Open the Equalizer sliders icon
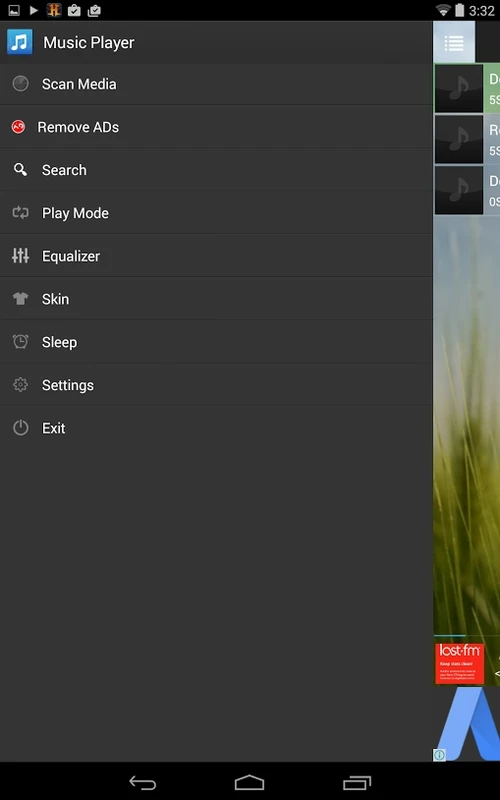500x800 pixels. coord(20,256)
